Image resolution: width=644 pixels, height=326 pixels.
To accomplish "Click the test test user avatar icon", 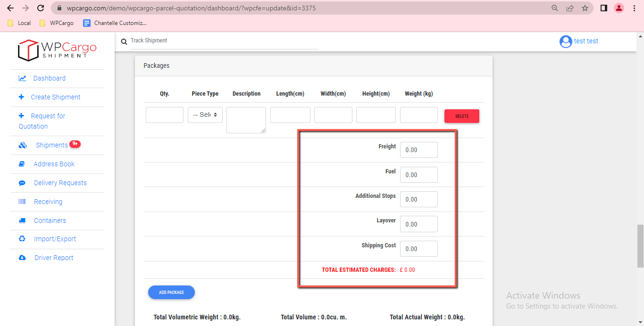I will pyautogui.click(x=566, y=41).
